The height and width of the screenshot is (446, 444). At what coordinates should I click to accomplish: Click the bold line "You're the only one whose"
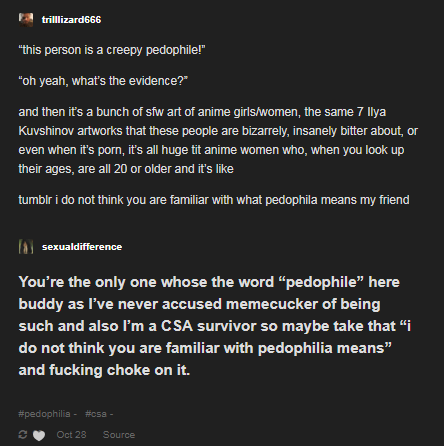pyautogui.click(x=209, y=282)
